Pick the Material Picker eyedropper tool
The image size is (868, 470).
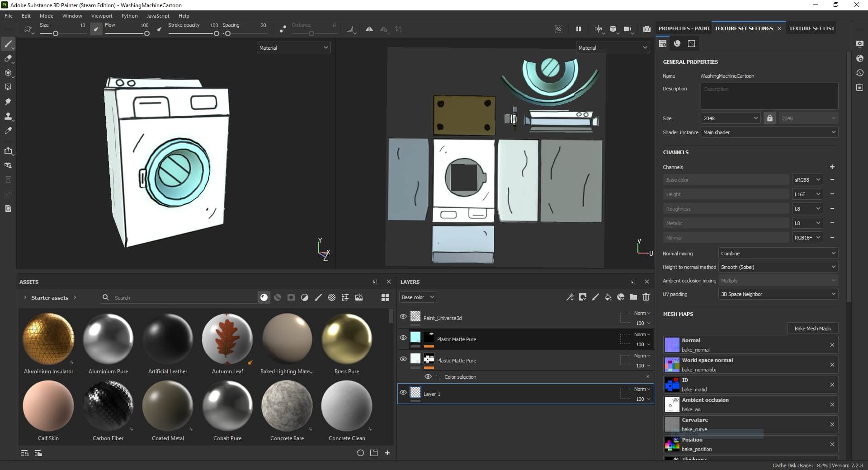click(x=8, y=131)
